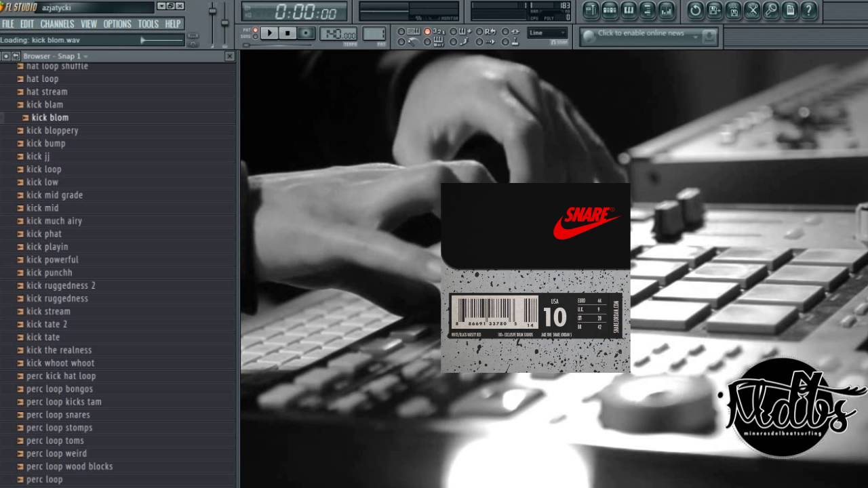Select the kick mid grade sample
868x488 pixels.
(54, 195)
